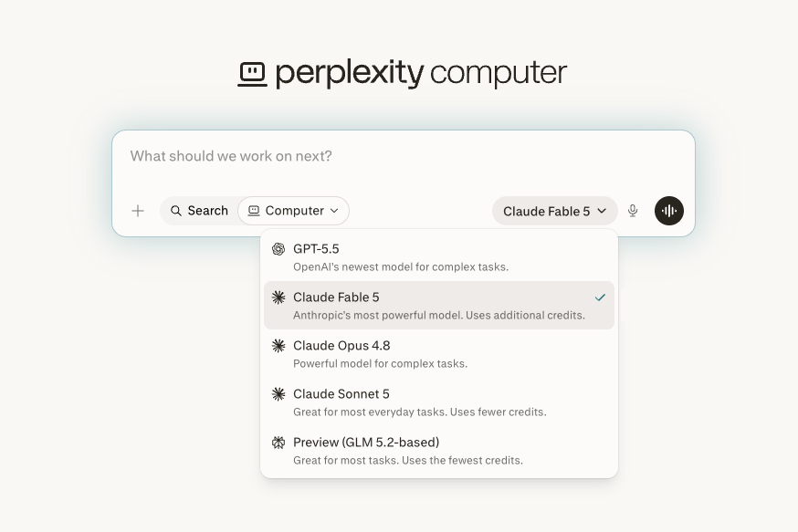The image size is (798, 532).
Task: Choose GPT-5.5 from the model list
Action: tap(438, 257)
